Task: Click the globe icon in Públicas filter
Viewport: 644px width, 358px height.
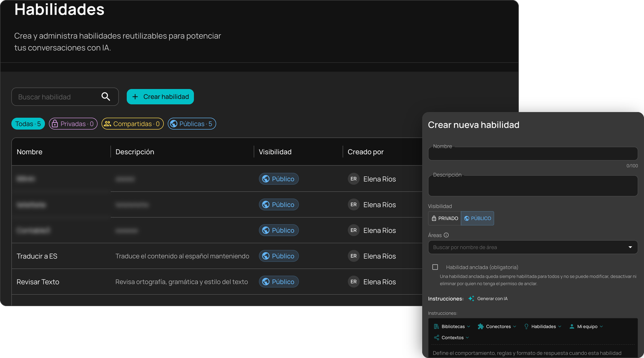Action: tap(174, 124)
